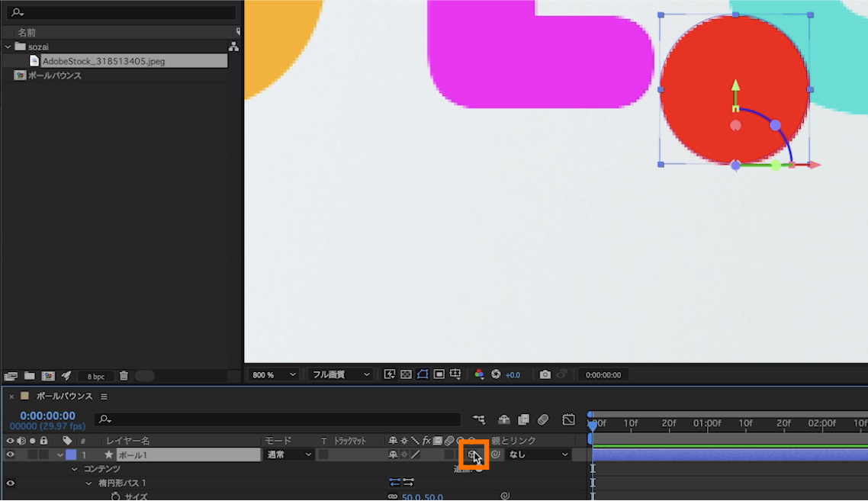Image resolution: width=868 pixels, height=501 pixels.
Task: Toggle shy switch on ボール1 layer
Action: (393, 454)
